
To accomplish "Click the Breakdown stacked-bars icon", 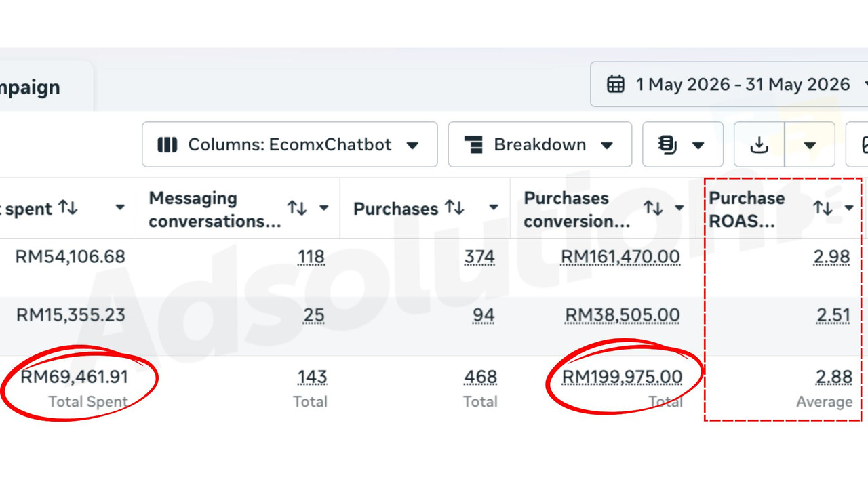I will [473, 144].
